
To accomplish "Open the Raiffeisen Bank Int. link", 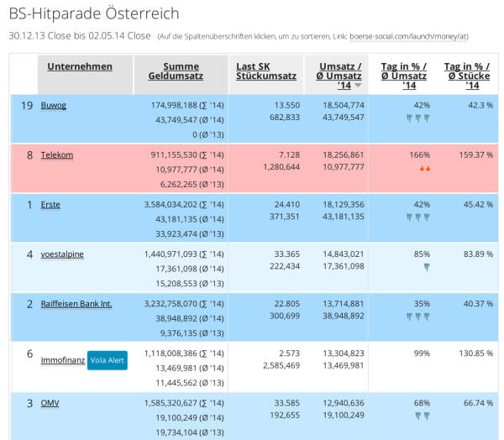I will (x=76, y=304).
